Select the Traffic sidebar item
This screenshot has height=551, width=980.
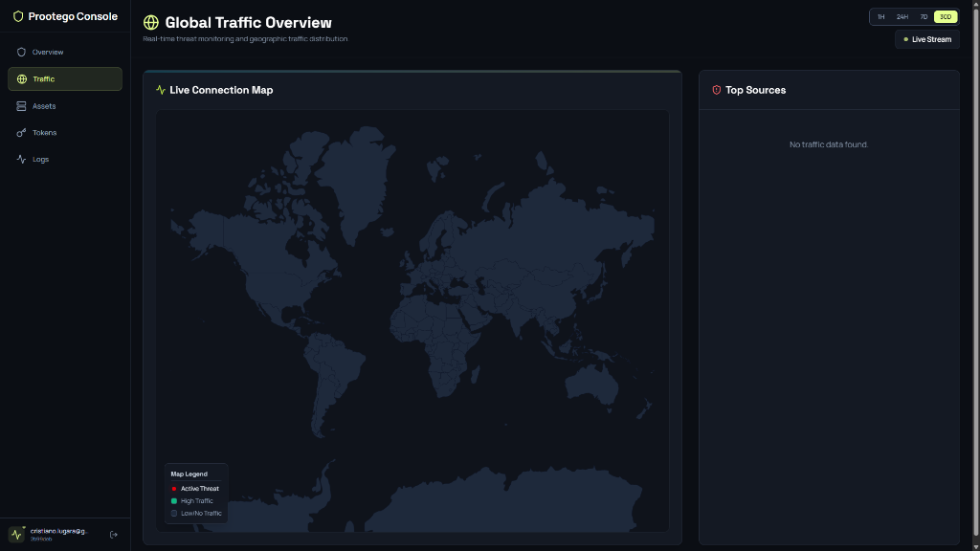point(64,79)
